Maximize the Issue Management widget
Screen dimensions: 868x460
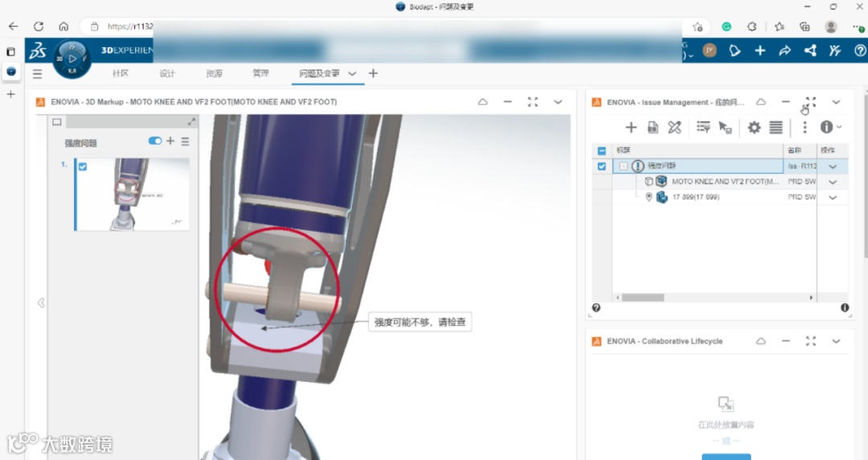coord(811,102)
